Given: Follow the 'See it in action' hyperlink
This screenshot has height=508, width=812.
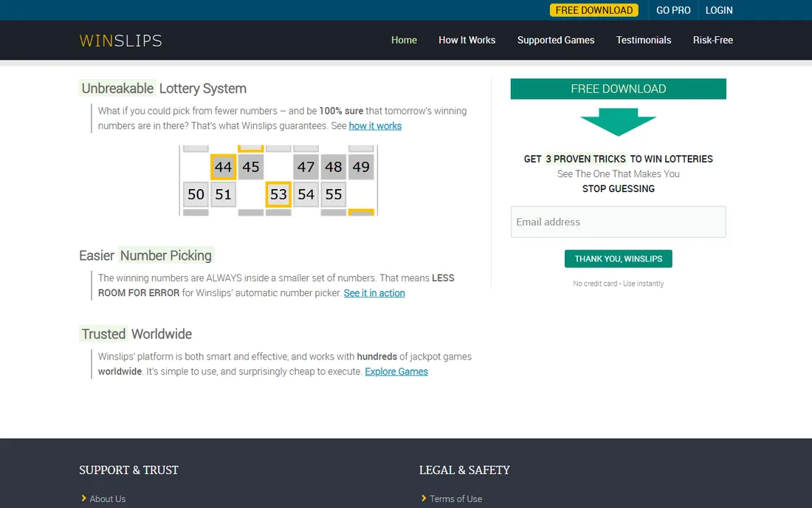Looking at the screenshot, I should click(x=374, y=293).
